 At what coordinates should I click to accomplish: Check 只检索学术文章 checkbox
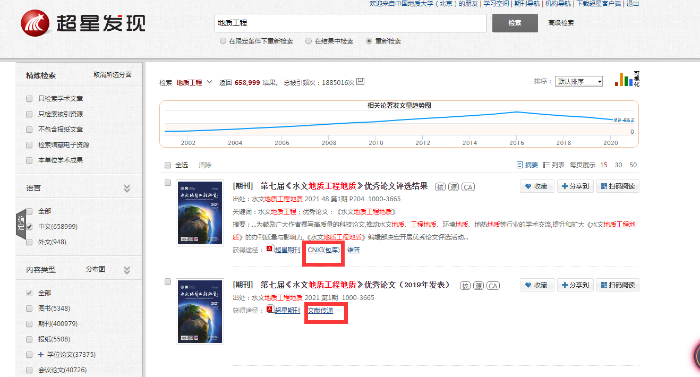coord(29,98)
